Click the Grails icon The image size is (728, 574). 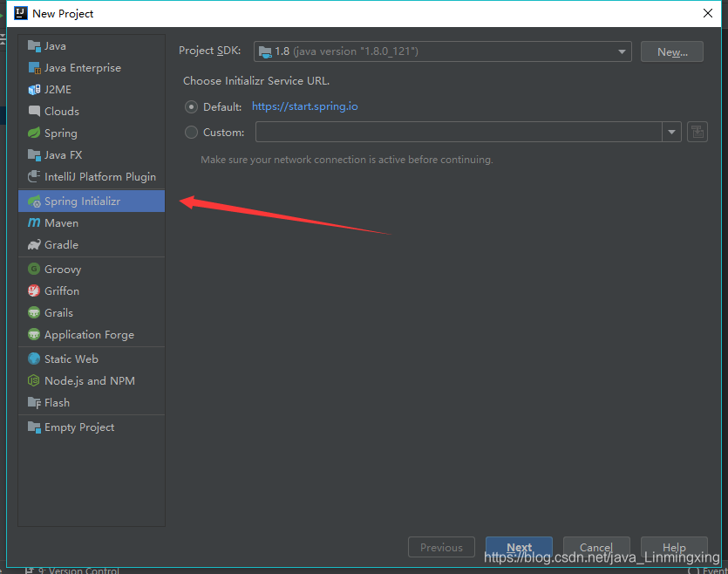[34, 312]
